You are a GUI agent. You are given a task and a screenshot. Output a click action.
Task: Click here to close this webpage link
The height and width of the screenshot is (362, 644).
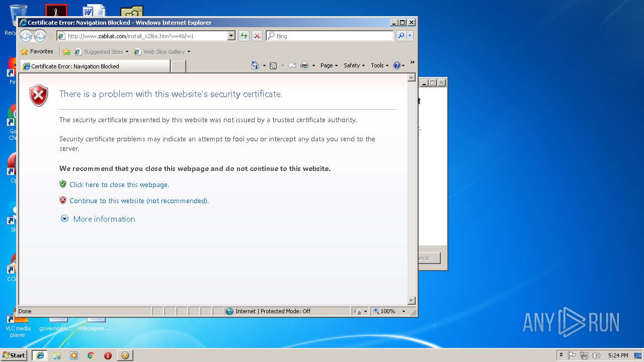119,185
